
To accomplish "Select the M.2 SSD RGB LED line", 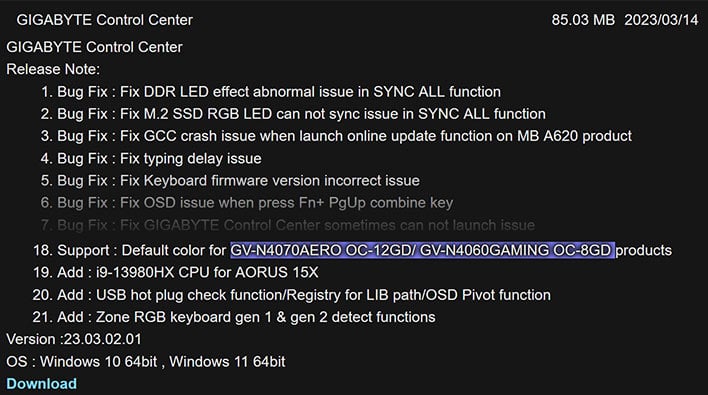I will point(293,114).
